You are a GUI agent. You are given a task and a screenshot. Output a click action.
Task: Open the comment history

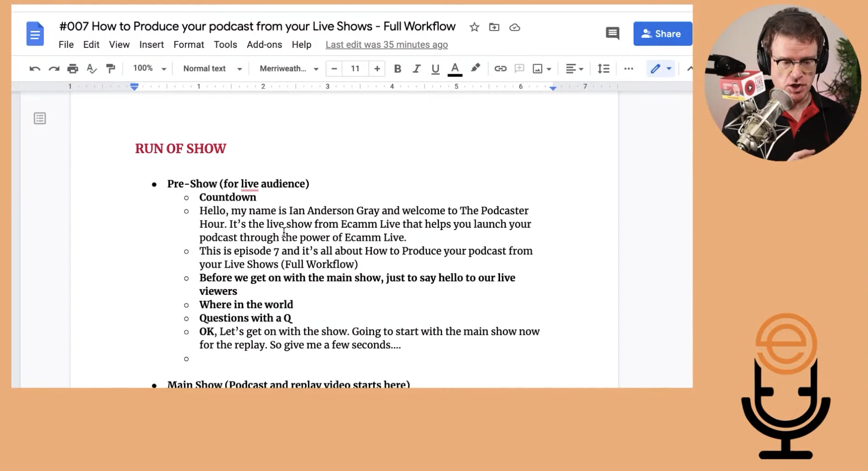612,33
